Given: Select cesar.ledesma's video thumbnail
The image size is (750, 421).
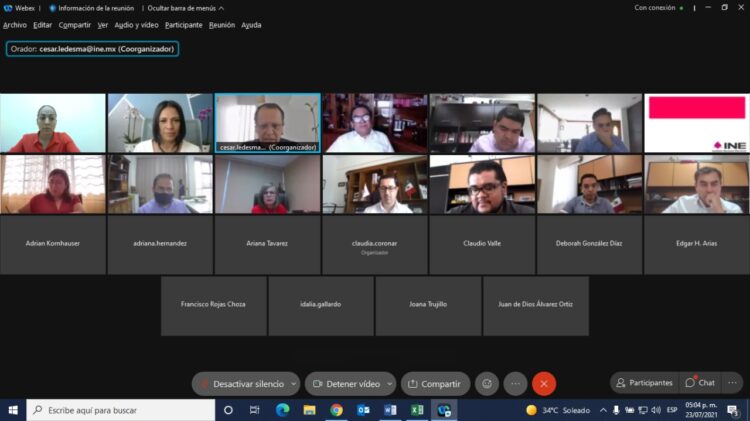Looking at the screenshot, I should pos(268,120).
